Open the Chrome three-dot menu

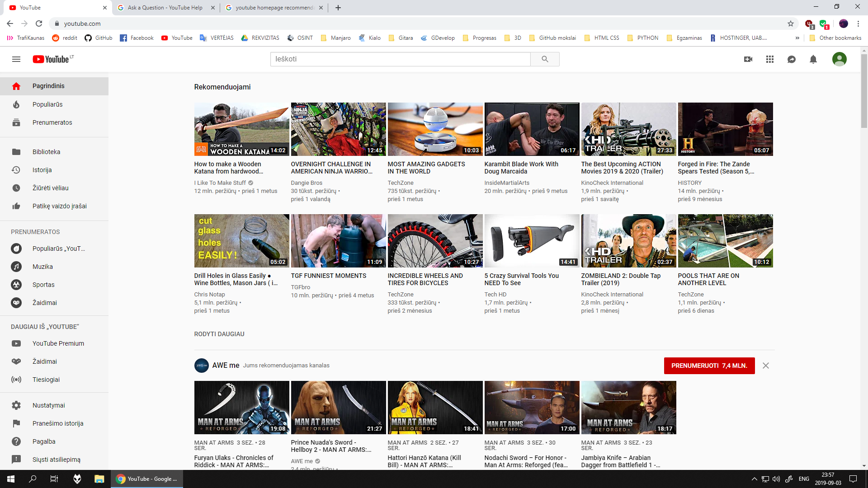[858, 23]
